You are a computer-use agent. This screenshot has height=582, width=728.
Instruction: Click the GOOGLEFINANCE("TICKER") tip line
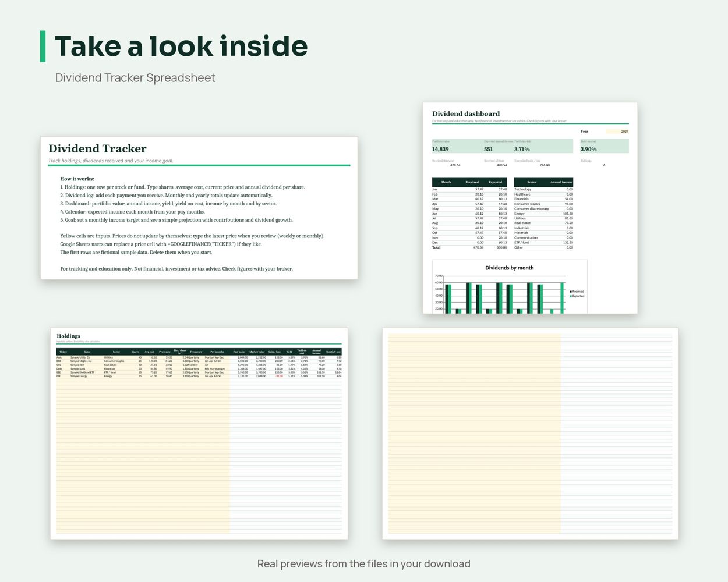pyautogui.click(x=161, y=244)
